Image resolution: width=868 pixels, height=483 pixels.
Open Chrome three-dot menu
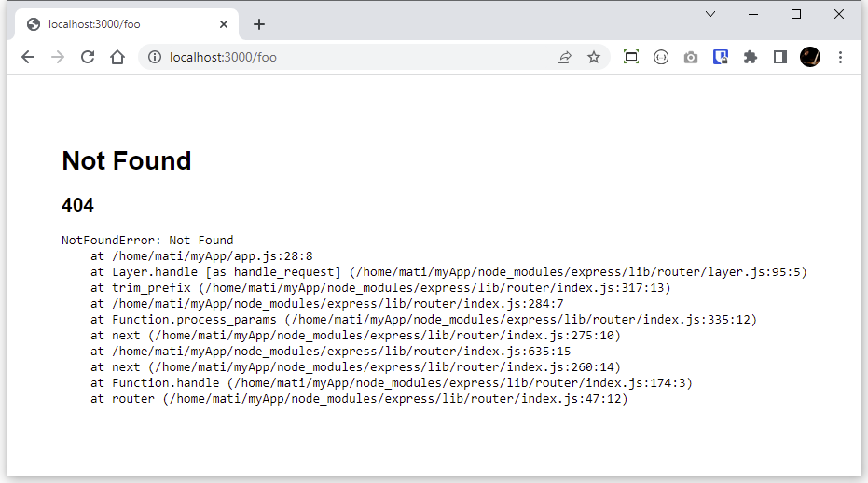(x=840, y=57)
